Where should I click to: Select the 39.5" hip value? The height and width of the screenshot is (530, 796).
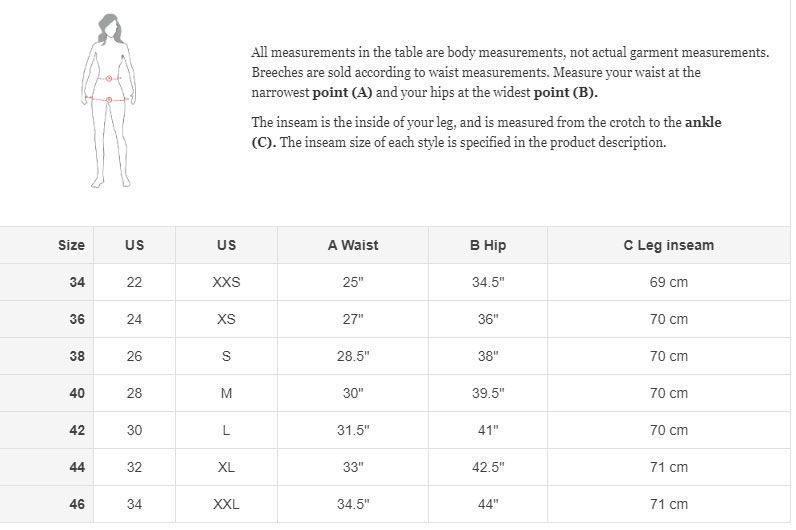pos(488,393)
